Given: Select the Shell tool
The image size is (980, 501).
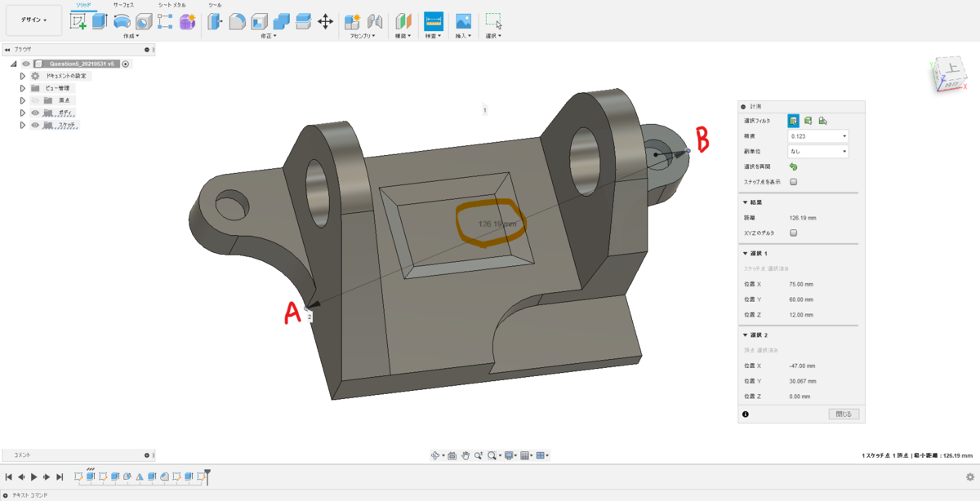Looking at the screenshot, I should [x=260, y=22].
